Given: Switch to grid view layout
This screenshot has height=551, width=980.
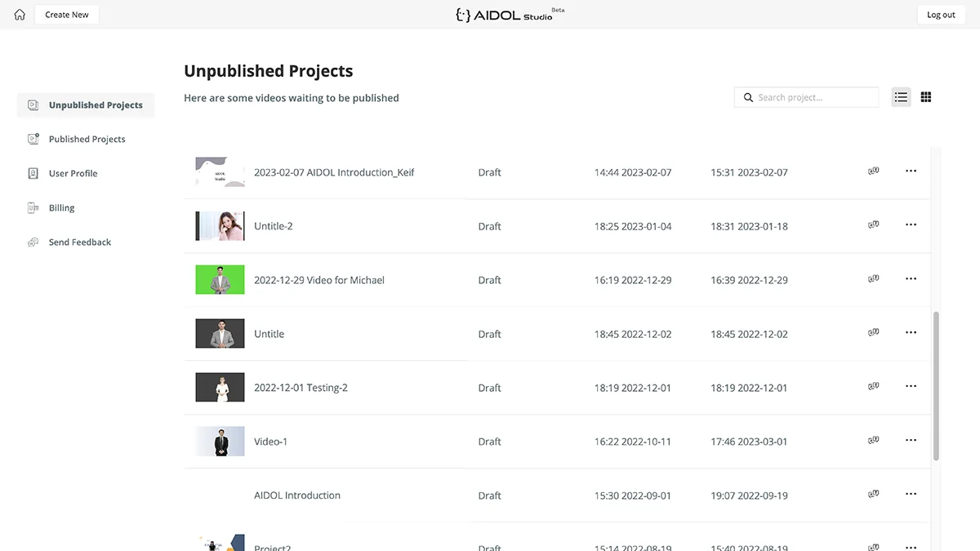Looking at the screenshot, I should pyautogui.click(x=926, y=97).
